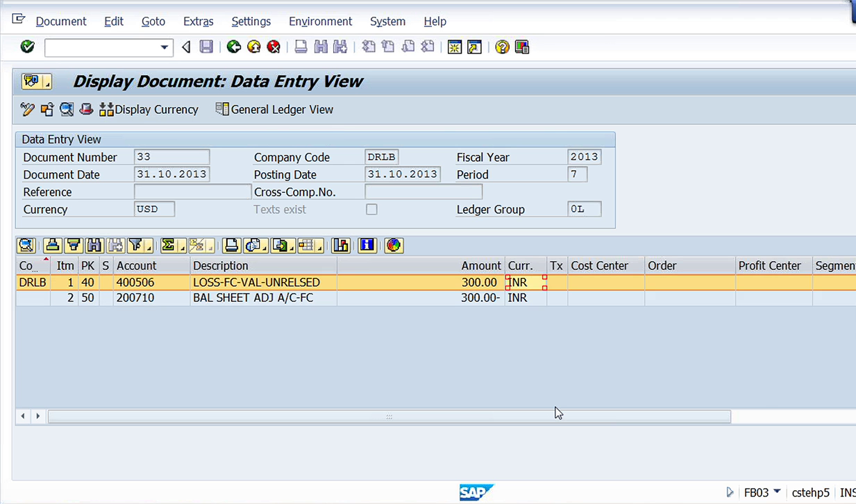Viewport: 856px width, 504px height.
Task: Click the Document Header hat icon
Action: click(x=85, y=109)
